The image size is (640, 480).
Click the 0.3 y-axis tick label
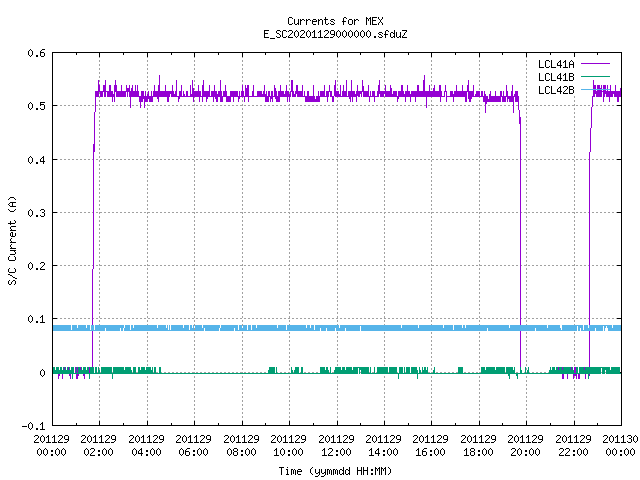click(36, 213)
